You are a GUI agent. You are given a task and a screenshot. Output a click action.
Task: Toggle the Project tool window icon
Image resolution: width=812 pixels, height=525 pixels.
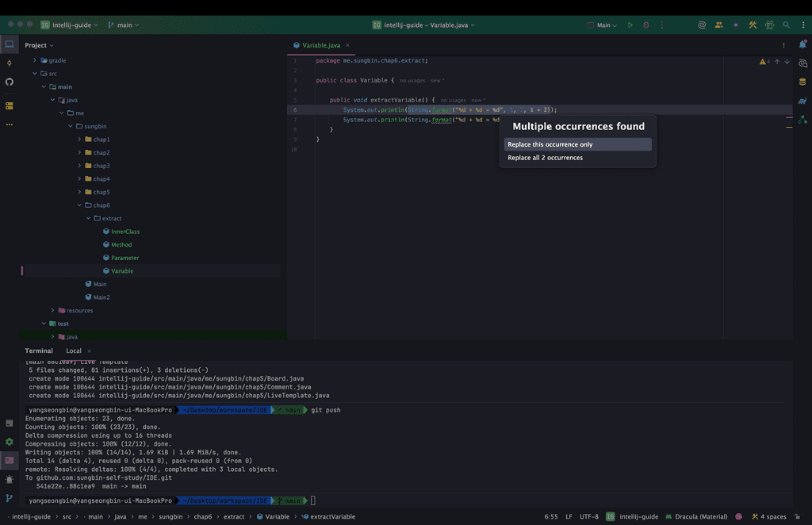tap(10, 44)
